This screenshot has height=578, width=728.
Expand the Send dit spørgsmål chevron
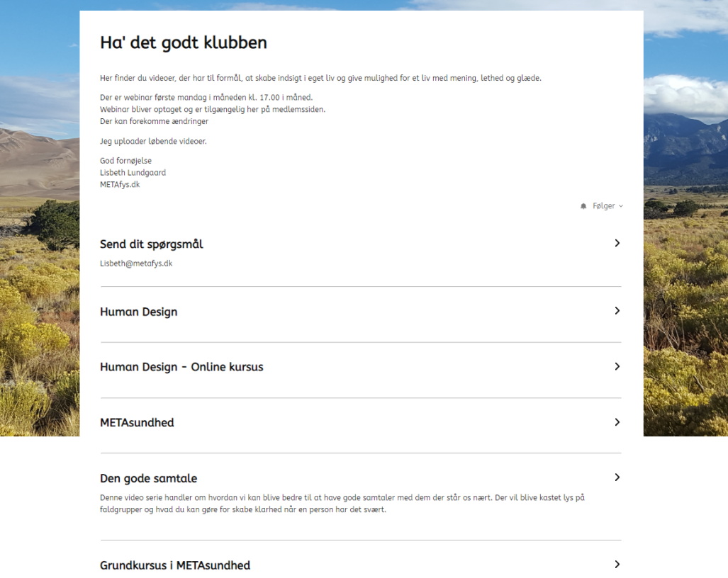(617, 243)
